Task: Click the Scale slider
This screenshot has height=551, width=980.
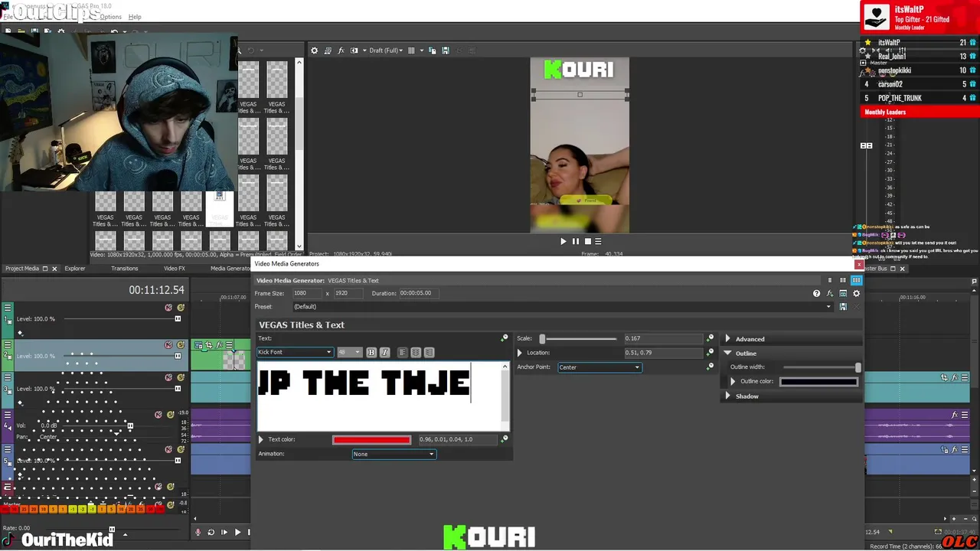Action: 579,338
